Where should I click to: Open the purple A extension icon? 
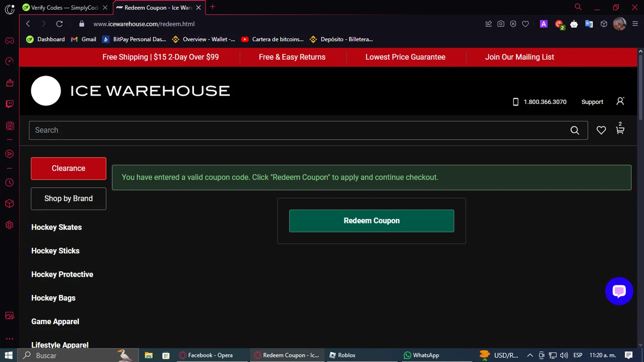pyautogui.click(x=544, y=24)
